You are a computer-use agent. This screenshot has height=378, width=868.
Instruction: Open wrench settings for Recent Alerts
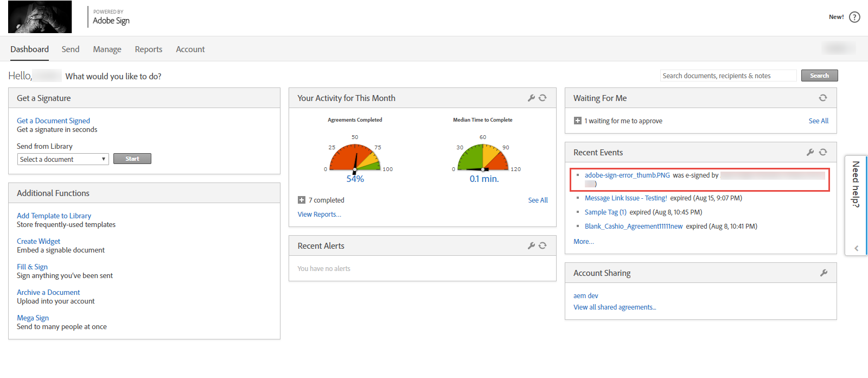tap(531, 245)
